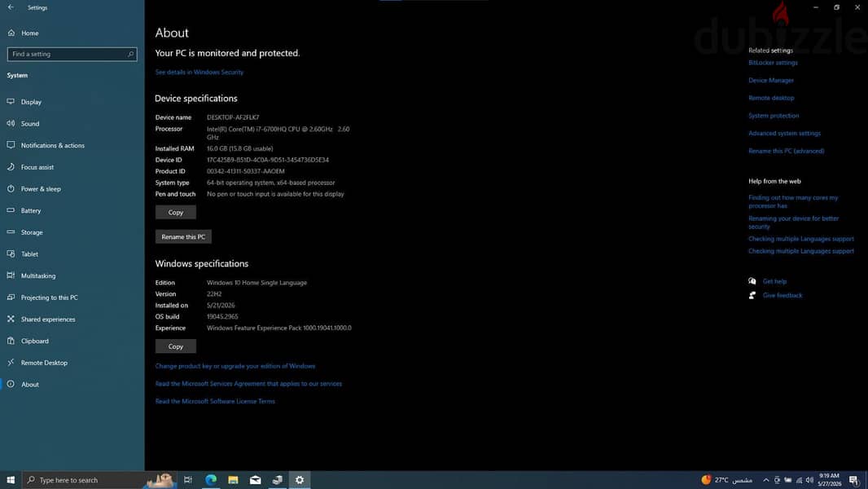Image resolution: width=868 pixels, height=489 pixels.
Task: Open Device Manager link
Action: click(x=771, y=81)
